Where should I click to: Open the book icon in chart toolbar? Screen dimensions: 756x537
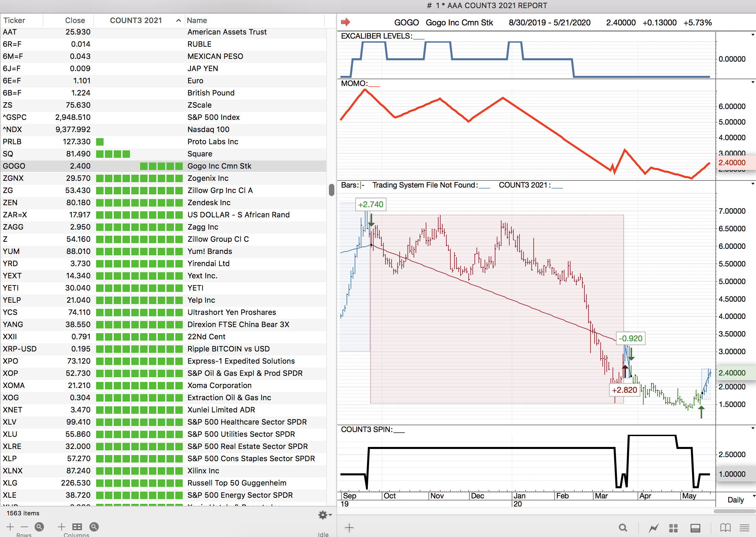pyautogui.click(x=725, y=528)
